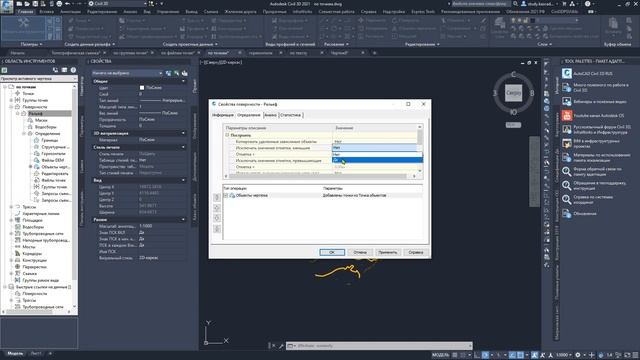The height and width of the screenshot is (360, 640).
Task: Switch to Статистика tab in dialog
Action: click(x=291, y=115)
